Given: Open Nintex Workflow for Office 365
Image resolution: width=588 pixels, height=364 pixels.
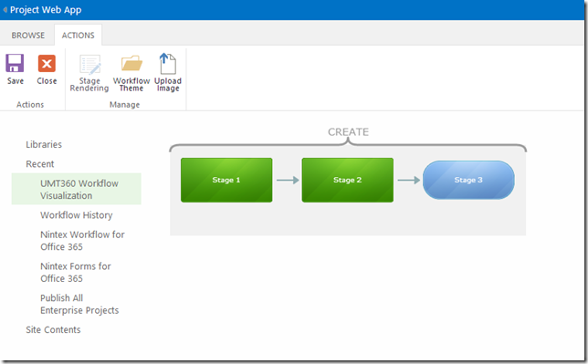Looking at the screenshot, I should [82, 240].
